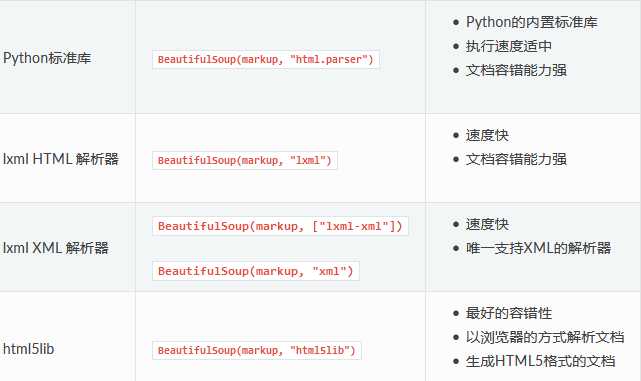Viewport: 641px width, 381px height.
Task: Click the 唯一支持XML的解析器 bullet
Action: (538, 248)
